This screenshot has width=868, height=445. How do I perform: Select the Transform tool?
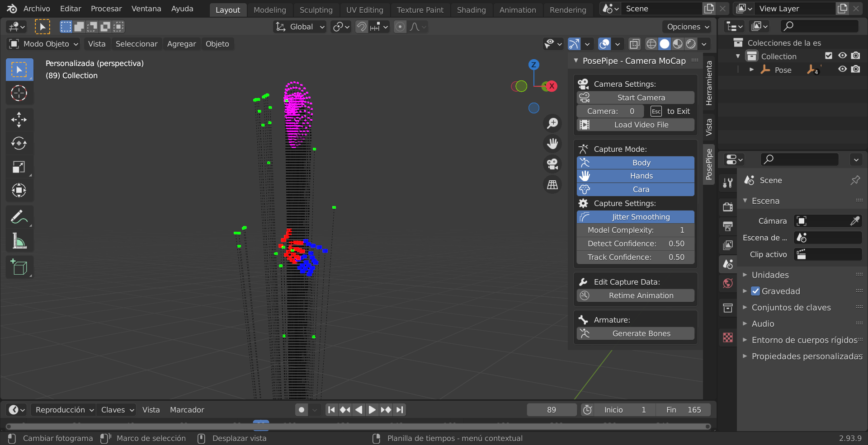tap(19, 190)
